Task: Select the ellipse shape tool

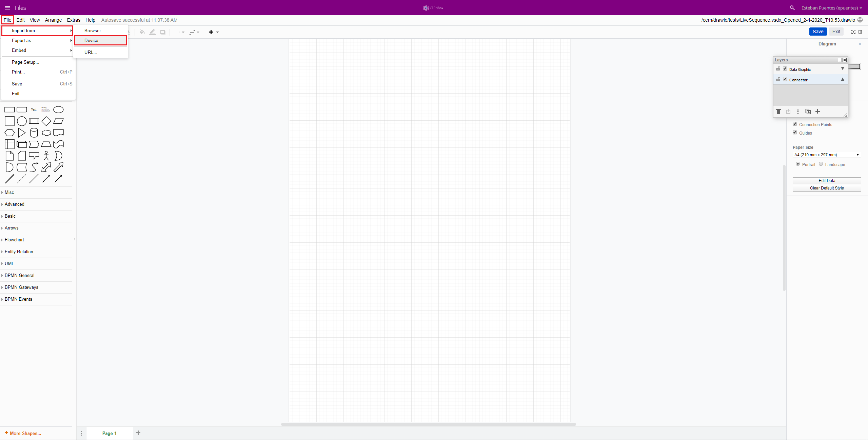Action: click(58, 109)
